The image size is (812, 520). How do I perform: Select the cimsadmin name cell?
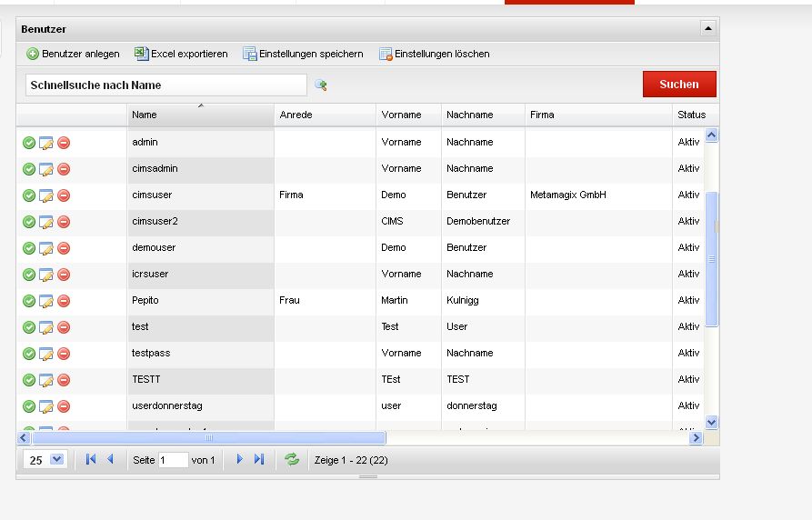coord(200,169)
